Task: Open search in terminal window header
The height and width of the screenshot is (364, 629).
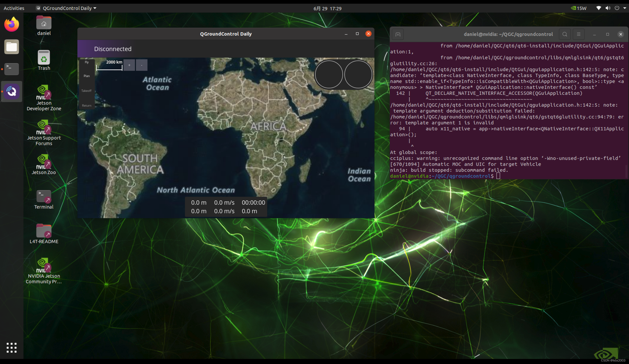Action: click(565, 34)
